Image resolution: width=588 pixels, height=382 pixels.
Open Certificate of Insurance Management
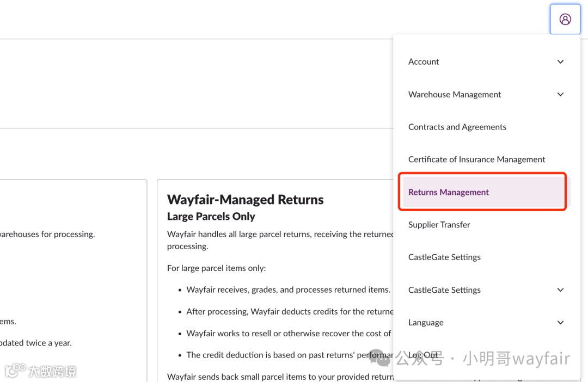pyautogui.click(x=476, y=159)
